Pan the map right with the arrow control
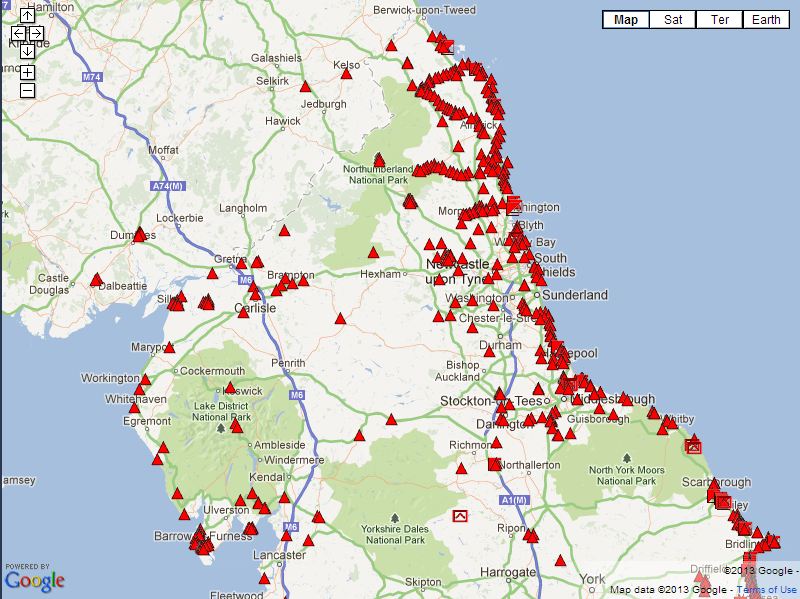 36,34
